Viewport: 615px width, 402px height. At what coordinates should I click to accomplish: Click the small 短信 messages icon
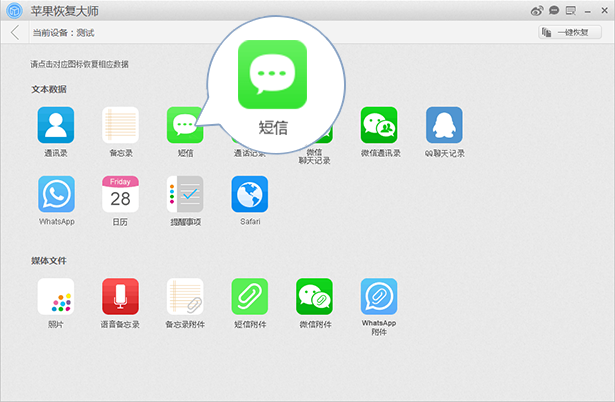[x=185, y=125]
